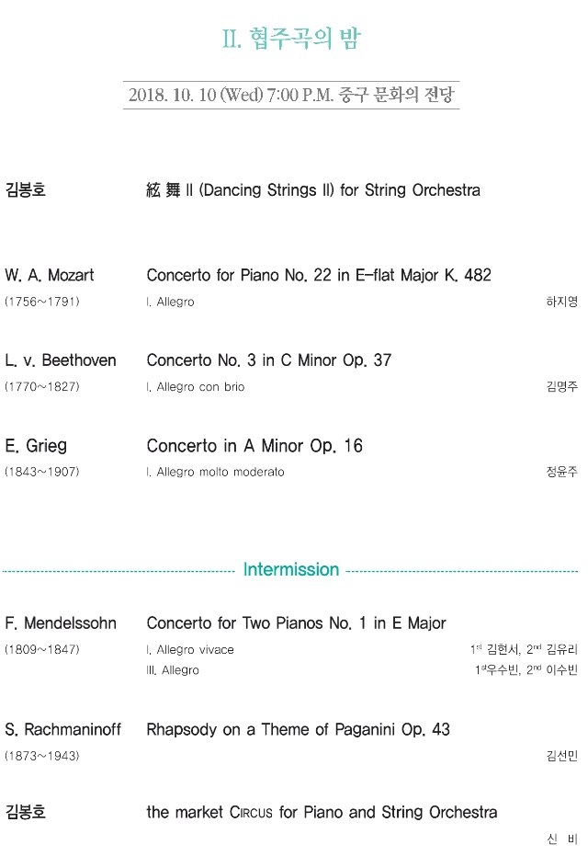Image resolution: width=588 pixels, height=868 pixels.
Task: Click performer name 김명주
Action: (x=561, y=387)
